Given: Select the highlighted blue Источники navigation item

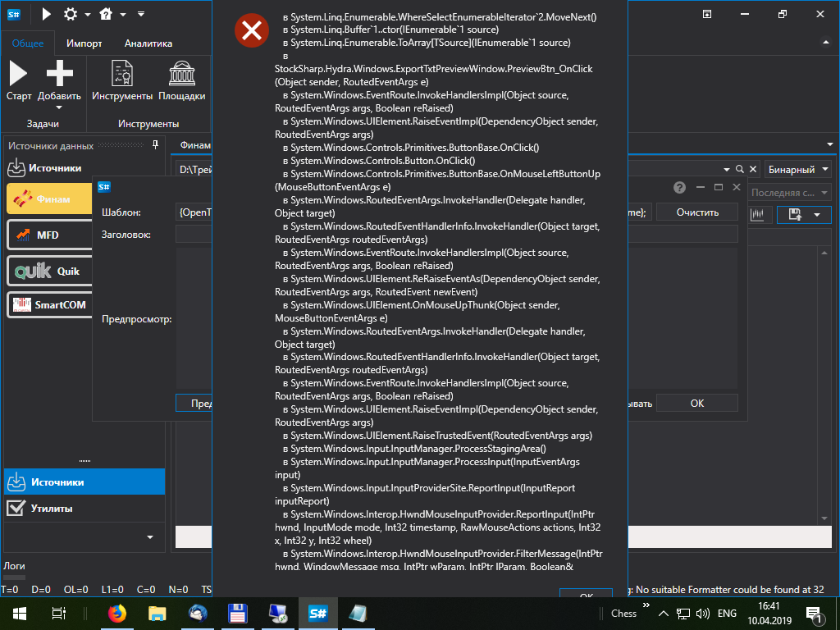Looking at the screenshot, I should click(x=84, y=482).
